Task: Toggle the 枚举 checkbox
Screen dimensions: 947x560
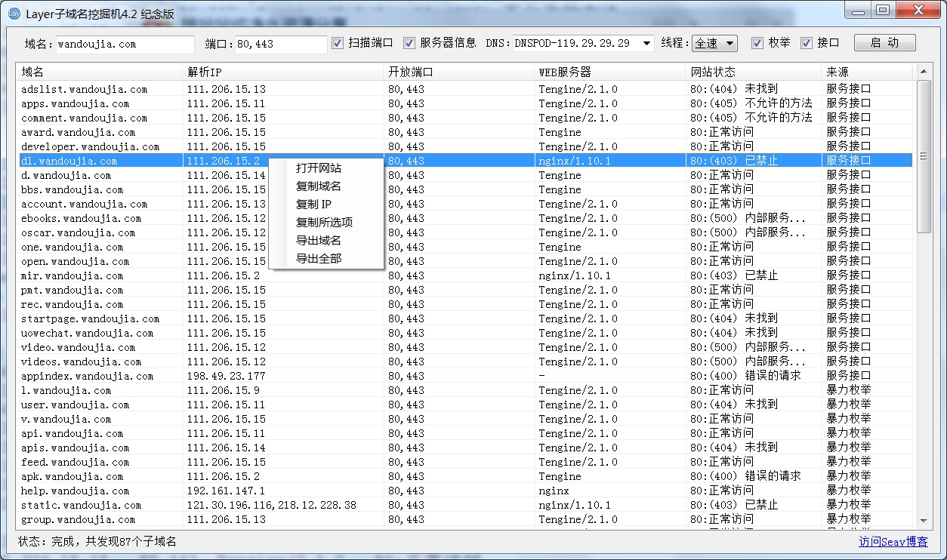Action: (757, 43)
